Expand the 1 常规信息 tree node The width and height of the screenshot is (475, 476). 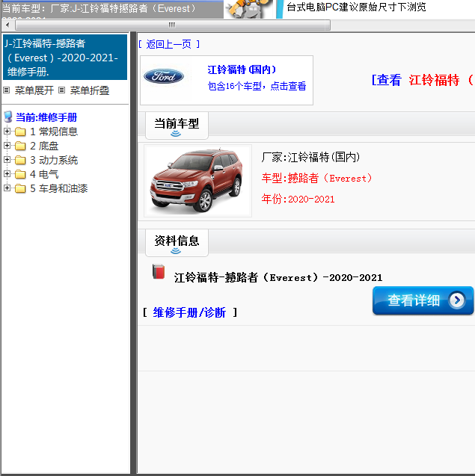click(x=7, y=132)
